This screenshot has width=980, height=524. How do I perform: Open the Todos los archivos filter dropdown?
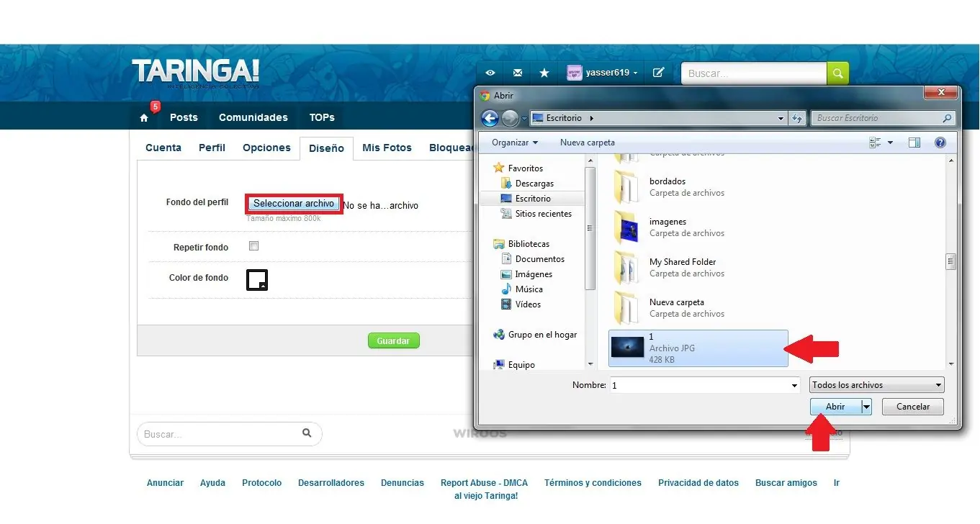tap(876, 385)
